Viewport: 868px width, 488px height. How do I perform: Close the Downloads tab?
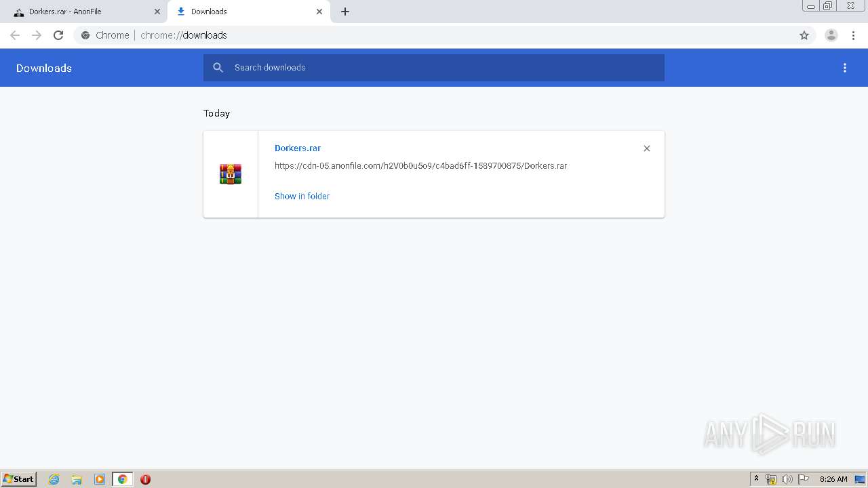point(319,12)
